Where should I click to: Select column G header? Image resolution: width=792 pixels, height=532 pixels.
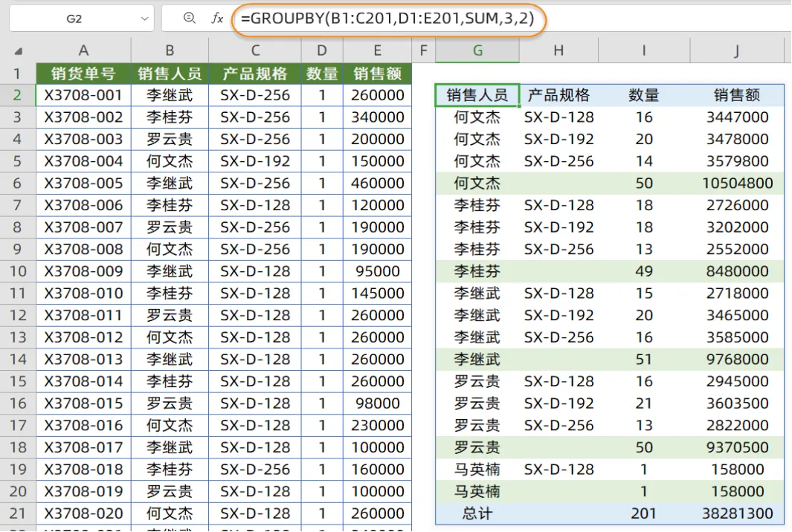[477, 51]
